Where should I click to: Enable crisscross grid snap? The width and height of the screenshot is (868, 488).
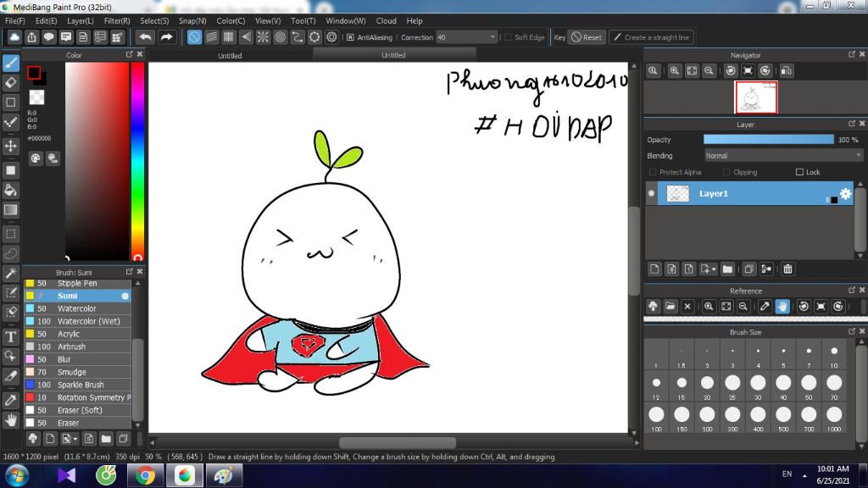229,37
